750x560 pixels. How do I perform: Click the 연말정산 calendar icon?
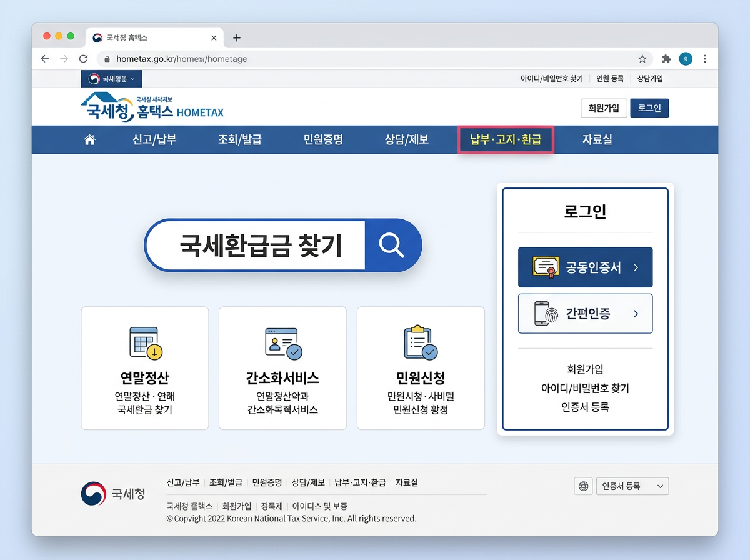(145, 343)
